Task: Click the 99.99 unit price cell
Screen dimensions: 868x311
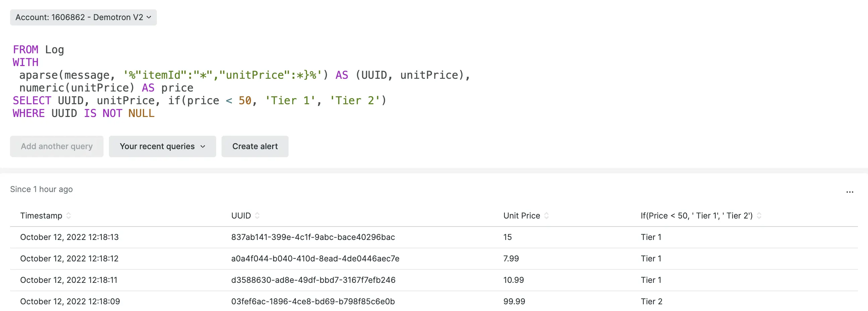Action: click(514, 301)
